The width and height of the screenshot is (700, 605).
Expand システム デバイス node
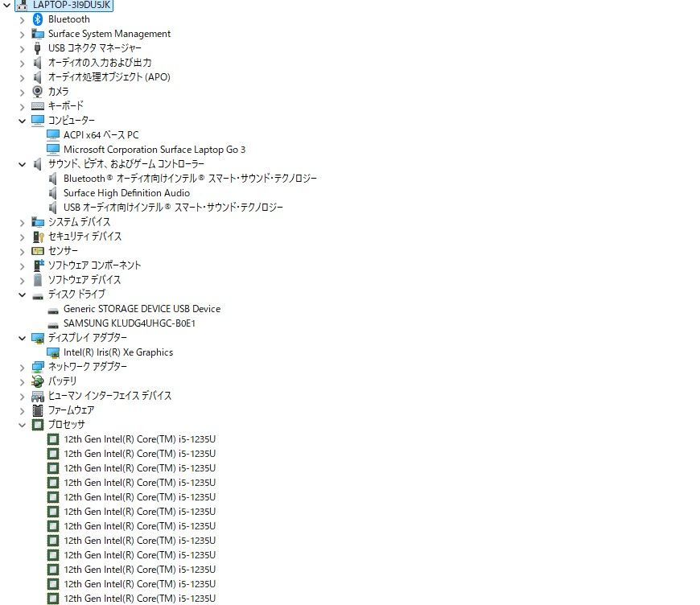tap(22, 221)
